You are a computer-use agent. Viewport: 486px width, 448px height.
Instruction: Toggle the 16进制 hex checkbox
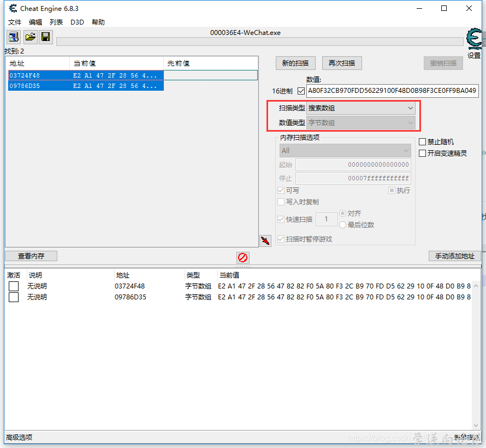click(301, 91)
